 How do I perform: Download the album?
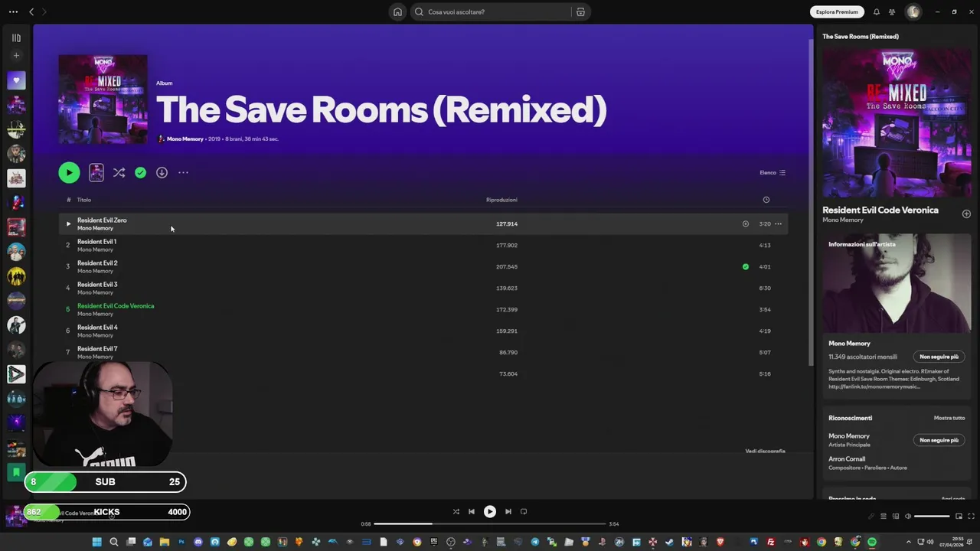(x=162, y=172)
